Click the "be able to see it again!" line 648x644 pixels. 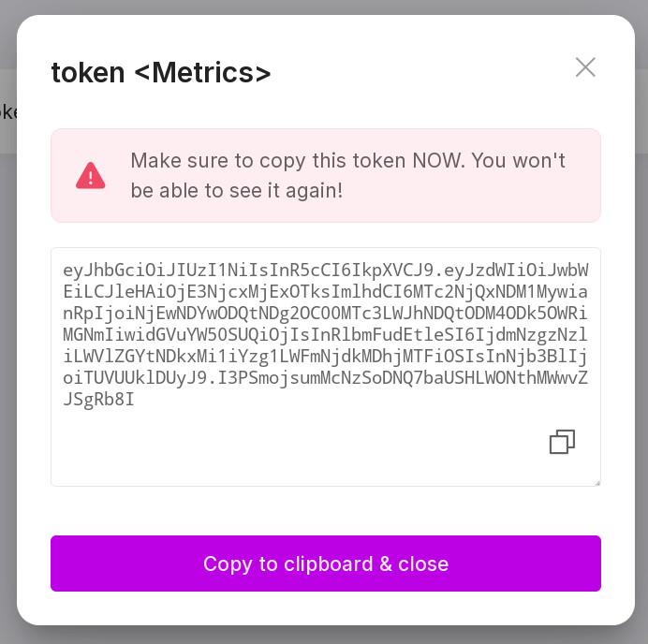pyautogui.click(x=237, y=191)
